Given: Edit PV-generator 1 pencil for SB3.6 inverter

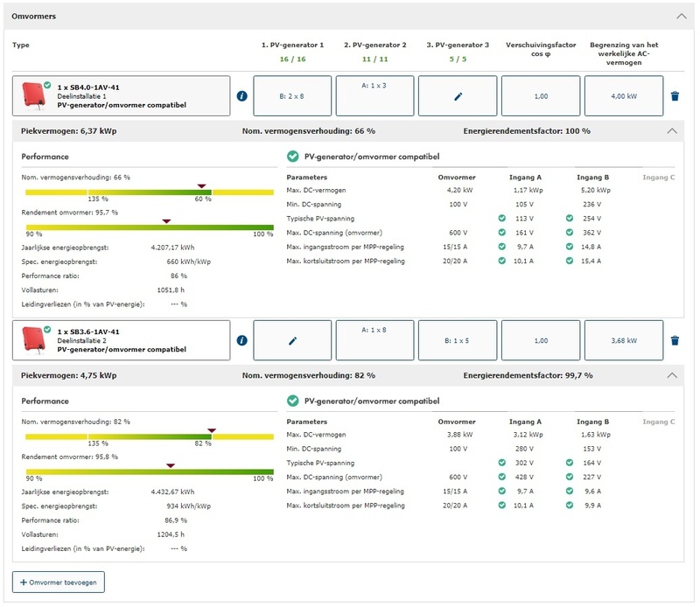Looking at the screenshot, I should (292, 341).
